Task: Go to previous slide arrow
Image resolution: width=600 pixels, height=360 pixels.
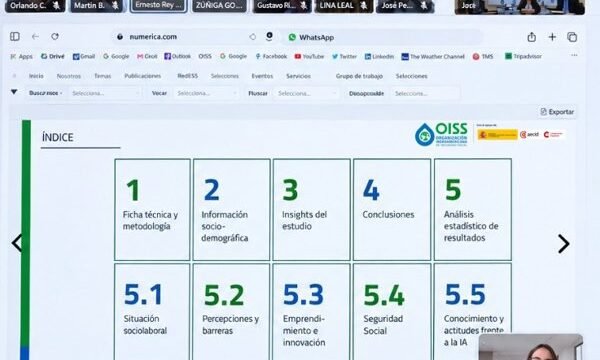Action: point(16,243)
